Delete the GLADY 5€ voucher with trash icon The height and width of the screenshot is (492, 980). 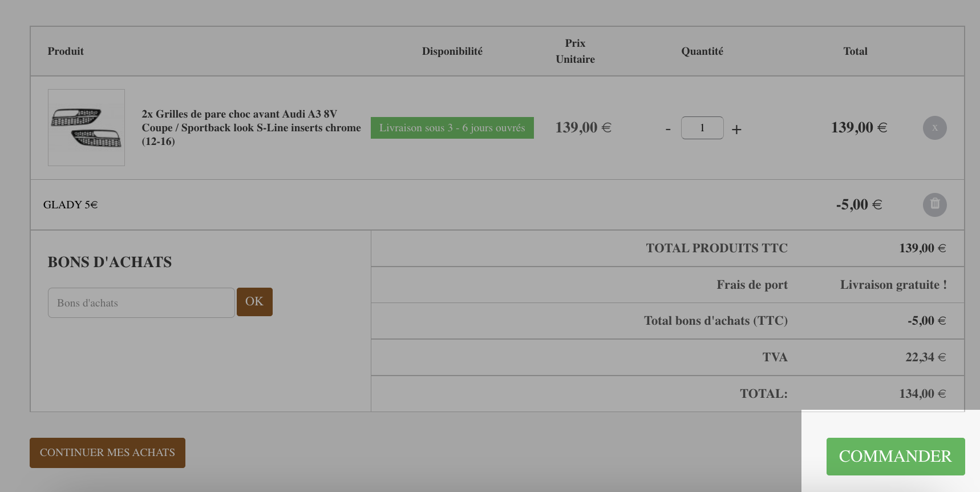point(934,204)
